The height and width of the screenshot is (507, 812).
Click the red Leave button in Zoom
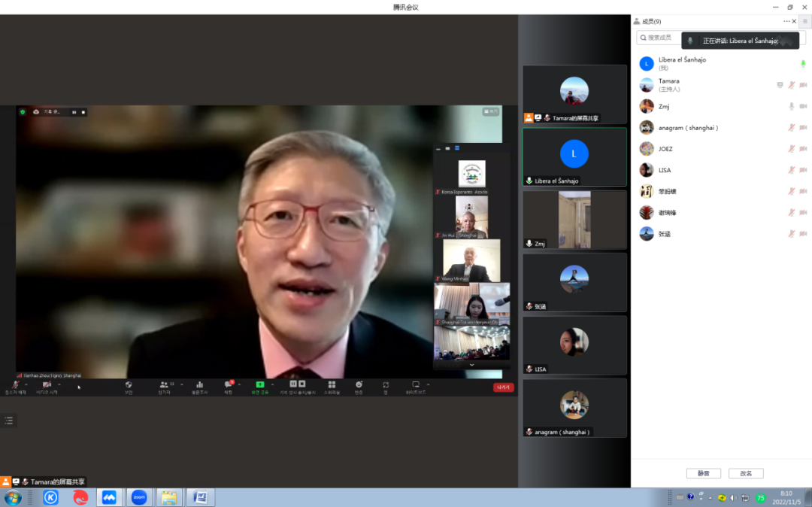point(503,387)
